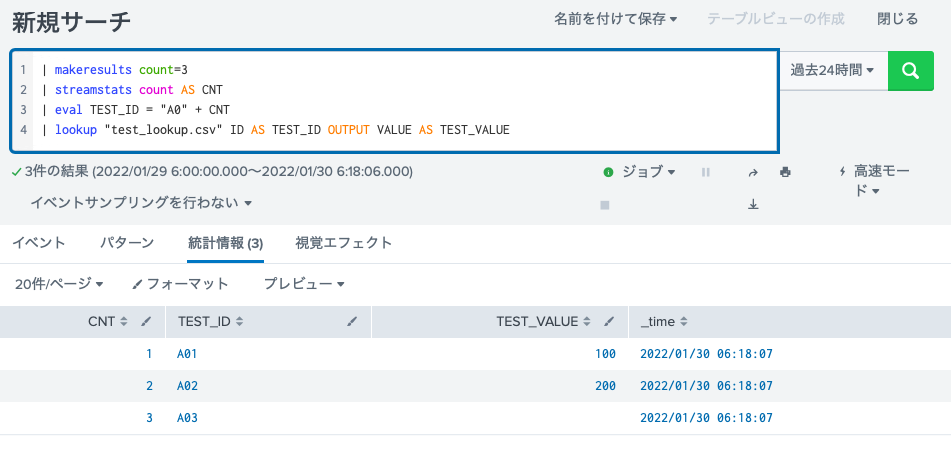Viewport: 951px width, 451px height.
Task: Click eval command on line 3
Action: coord(69,110)
